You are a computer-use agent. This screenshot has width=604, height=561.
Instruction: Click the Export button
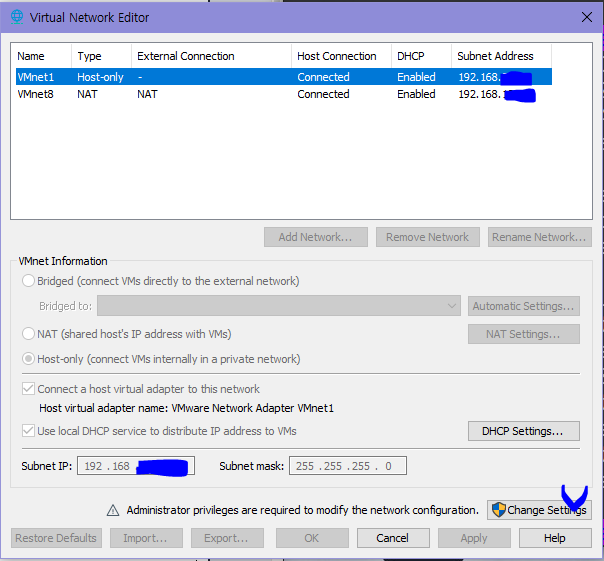point(227,538)
